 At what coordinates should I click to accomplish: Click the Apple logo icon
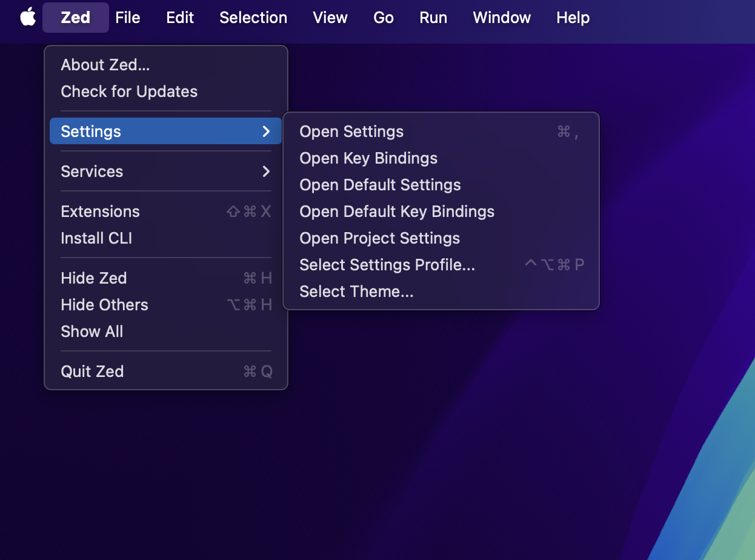(28, 18)
